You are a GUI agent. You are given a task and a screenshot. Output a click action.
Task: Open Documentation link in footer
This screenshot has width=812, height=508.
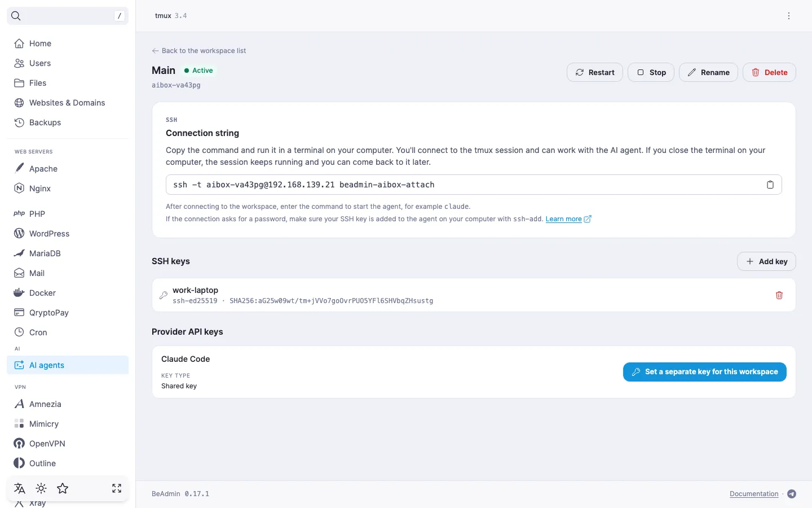[754, 494]
